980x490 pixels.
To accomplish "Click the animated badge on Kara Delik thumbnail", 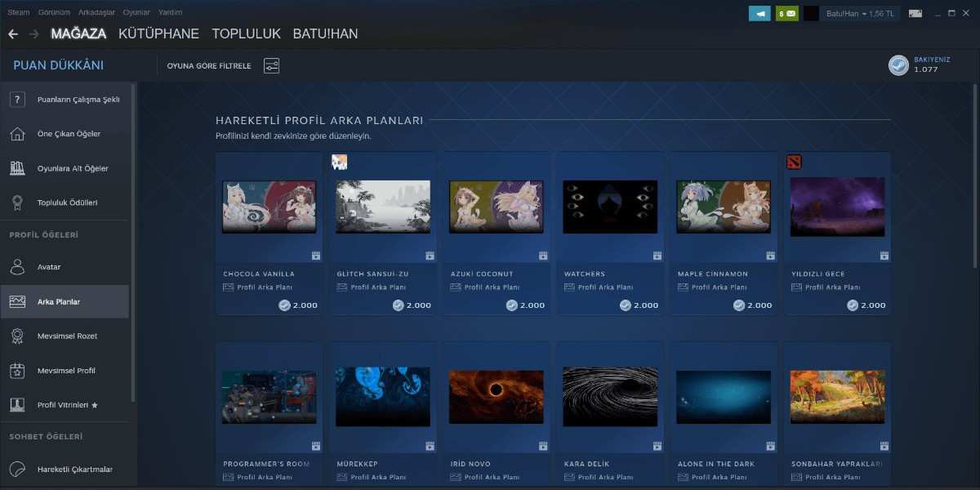I will (657, 446).
